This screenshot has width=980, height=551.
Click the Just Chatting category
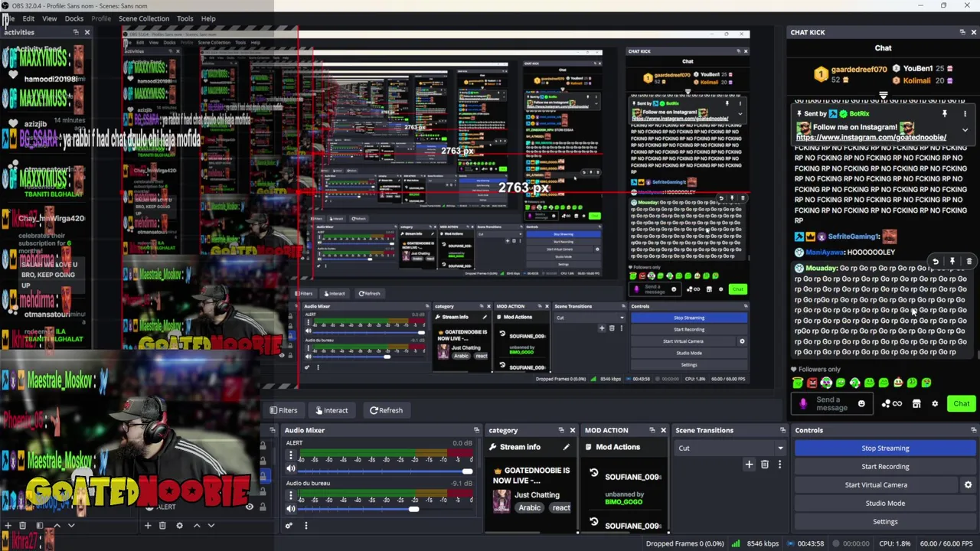(537, 495)
